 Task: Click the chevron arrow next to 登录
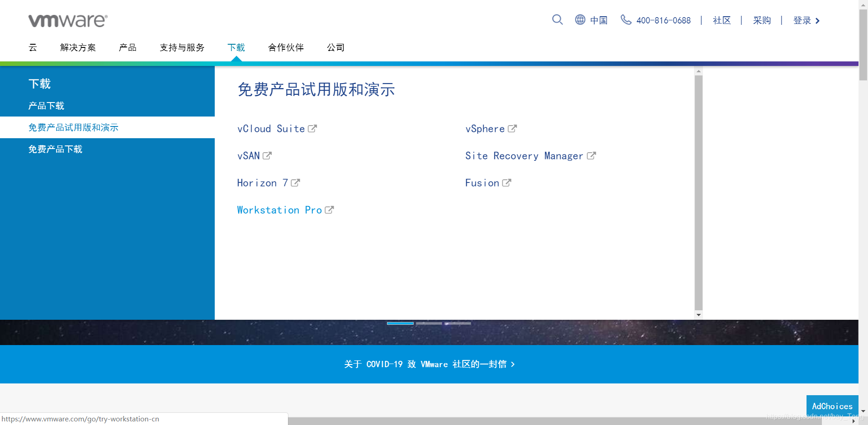pos(817,21)
